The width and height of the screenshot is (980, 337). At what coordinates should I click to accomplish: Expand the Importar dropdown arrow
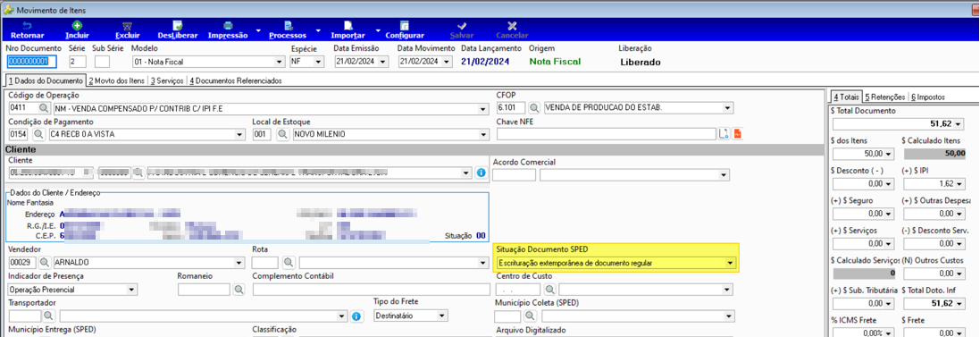[378, 30]
